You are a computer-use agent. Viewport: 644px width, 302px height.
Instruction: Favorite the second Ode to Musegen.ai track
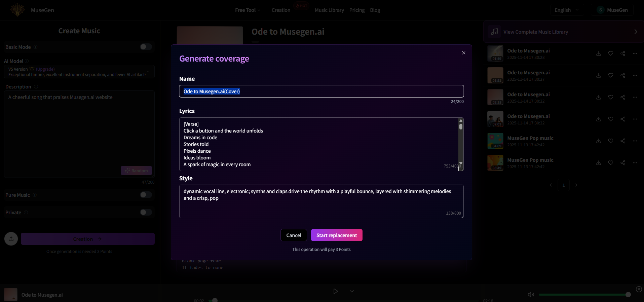click(611, 75)
